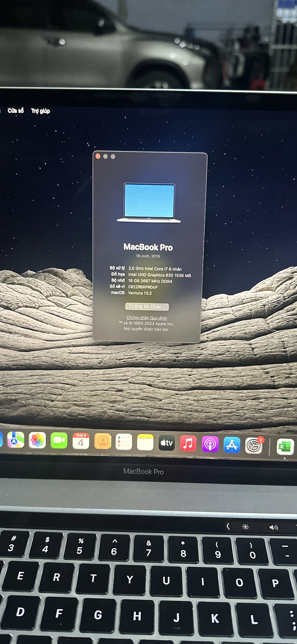The image size is (297, 644).
Task: Open FaceTime from the dock
Action: (59, 441)
